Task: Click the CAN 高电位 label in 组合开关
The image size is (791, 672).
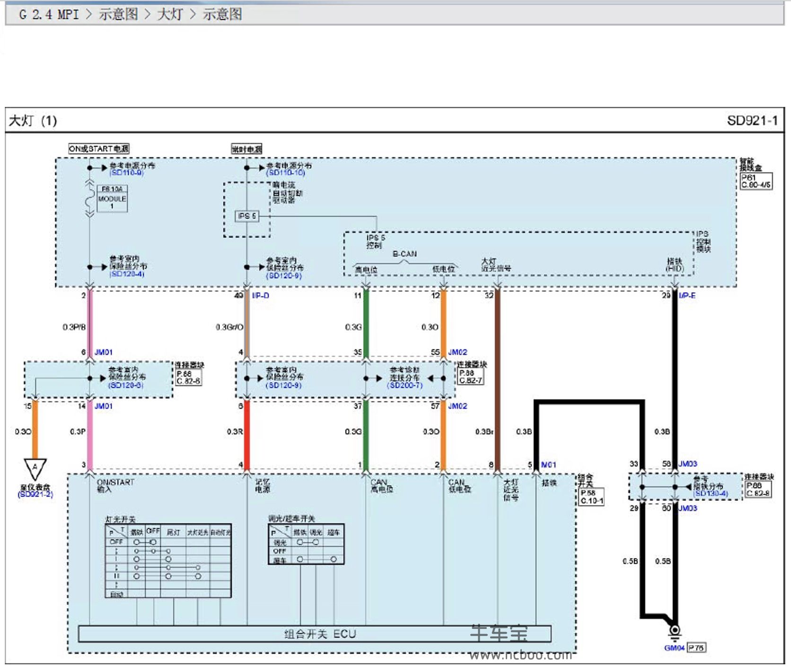Action: [x=382, y=486]
